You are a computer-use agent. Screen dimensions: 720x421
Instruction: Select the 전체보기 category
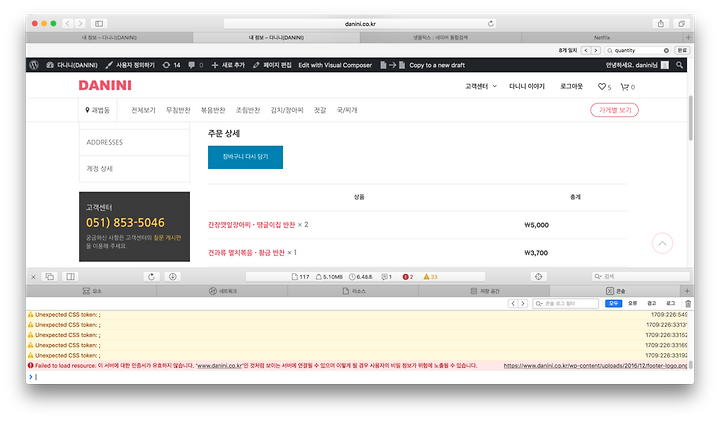pyautogui.click(x=143, y=110)
